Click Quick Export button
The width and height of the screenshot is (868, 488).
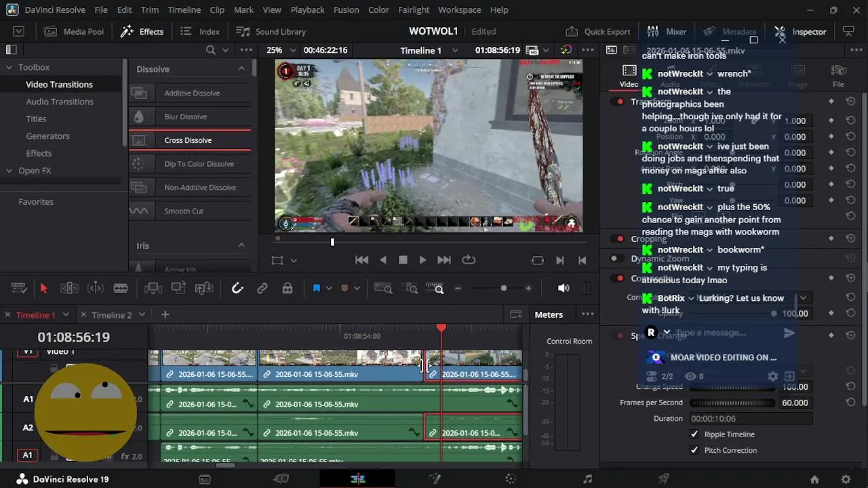point(598,31)
